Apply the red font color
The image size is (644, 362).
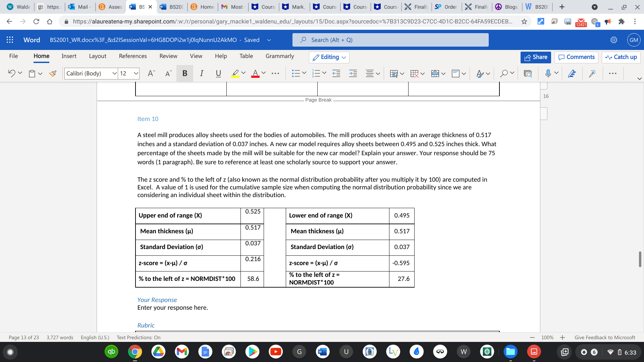[255, 73]
